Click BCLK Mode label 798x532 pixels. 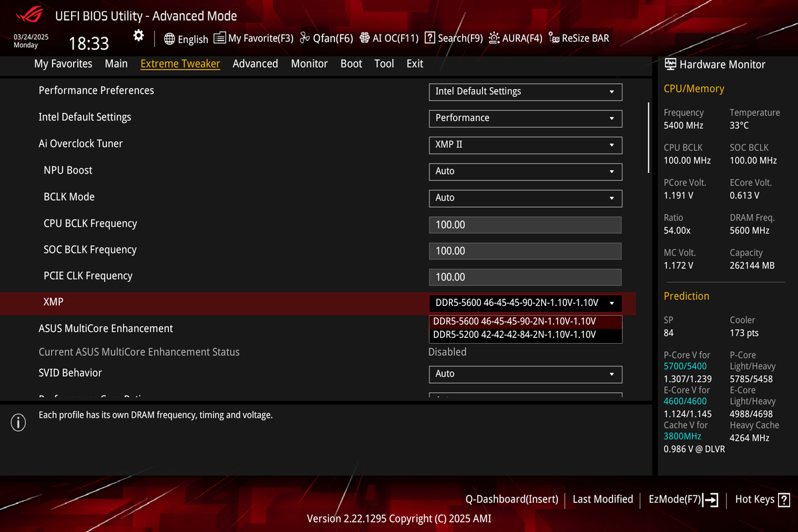[69, 197]
